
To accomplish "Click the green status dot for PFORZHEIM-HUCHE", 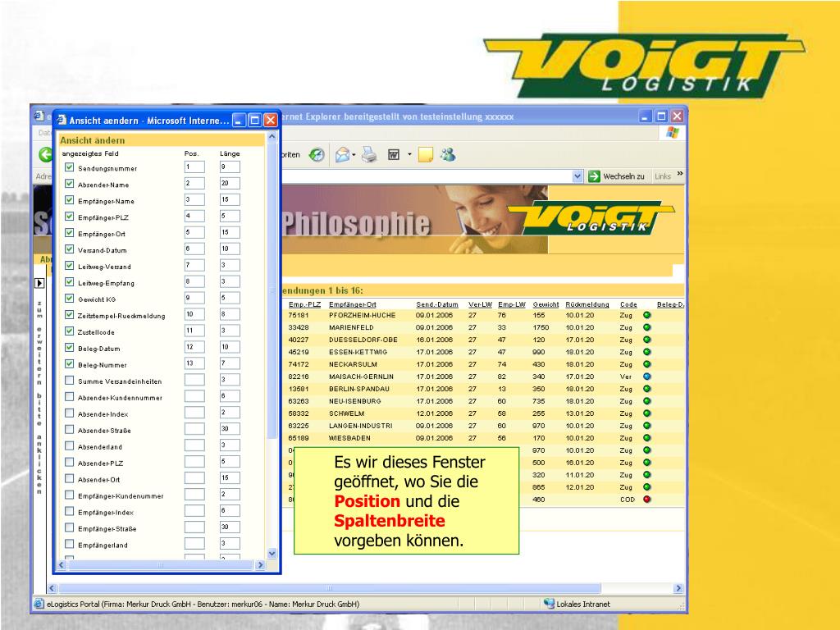I will click(647, 316).
